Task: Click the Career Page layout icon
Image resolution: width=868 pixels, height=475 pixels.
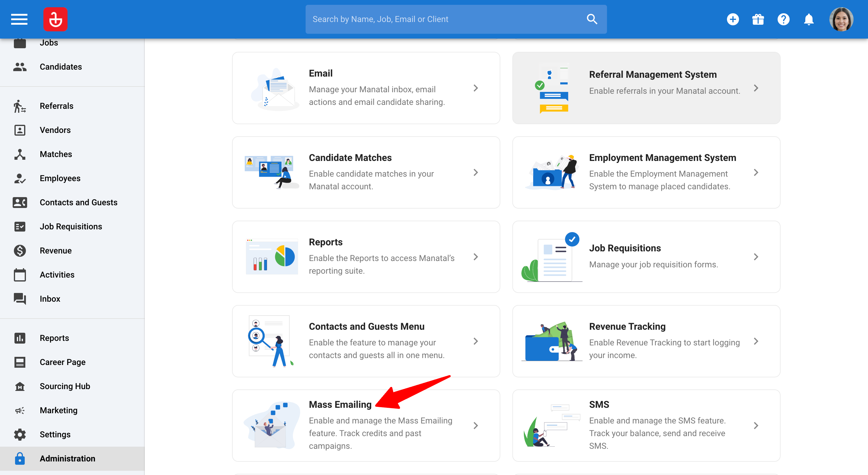Action: pos(20,362)
